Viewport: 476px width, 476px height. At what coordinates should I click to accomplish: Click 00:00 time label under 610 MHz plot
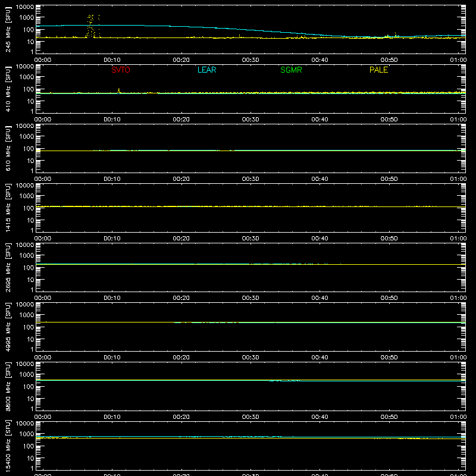click(43, 179)
